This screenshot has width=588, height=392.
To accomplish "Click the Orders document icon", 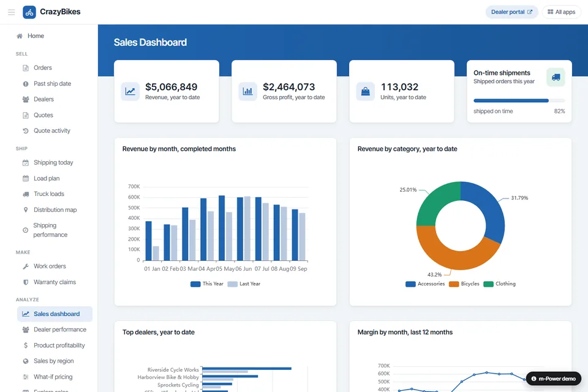I will [x=26, y=68].
